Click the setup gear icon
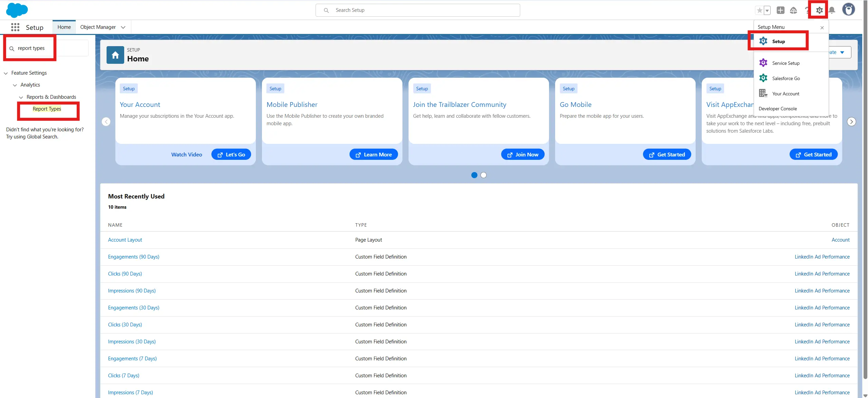 point(819,10)
